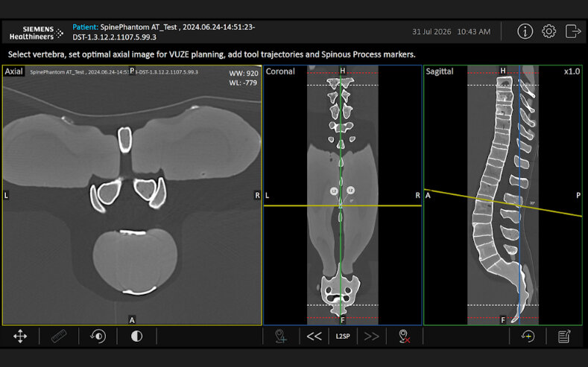Reset window level contrast settings
588x367 pixels.
(x=98, y=336)
